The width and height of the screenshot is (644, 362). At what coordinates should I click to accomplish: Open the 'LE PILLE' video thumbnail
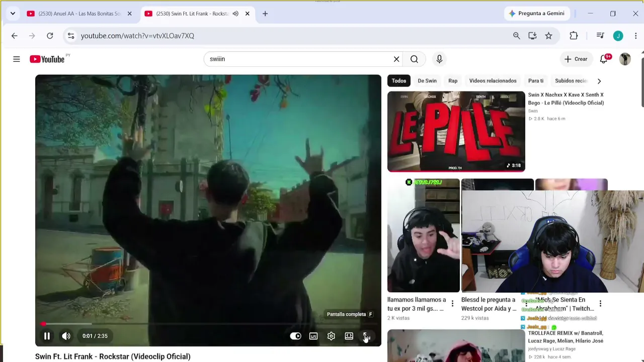[456, 132]
